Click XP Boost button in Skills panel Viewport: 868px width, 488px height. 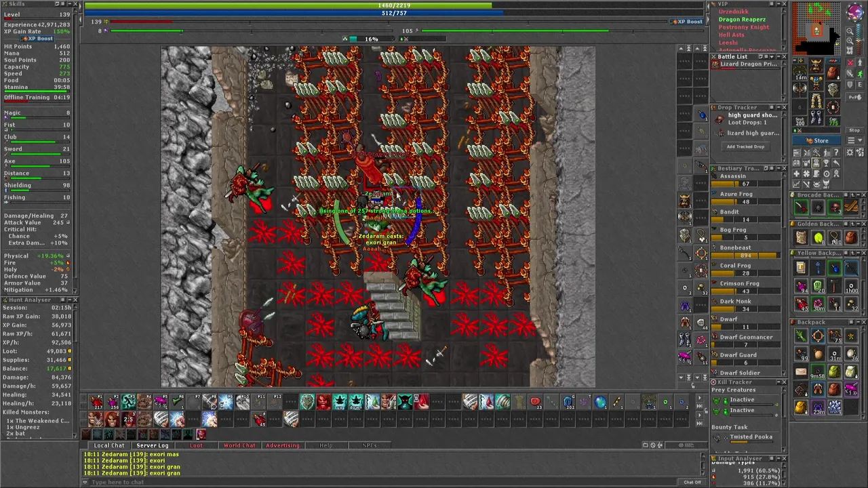(x=37, y=39)
